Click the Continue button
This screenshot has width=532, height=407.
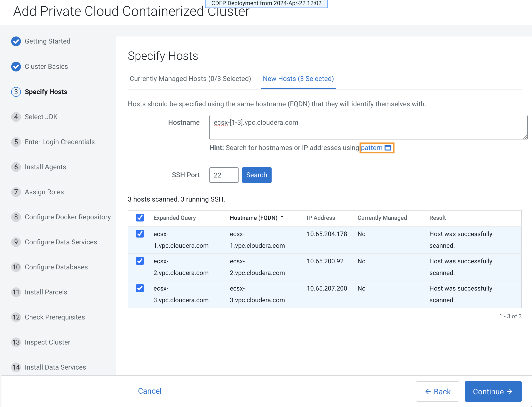(493, 391)
